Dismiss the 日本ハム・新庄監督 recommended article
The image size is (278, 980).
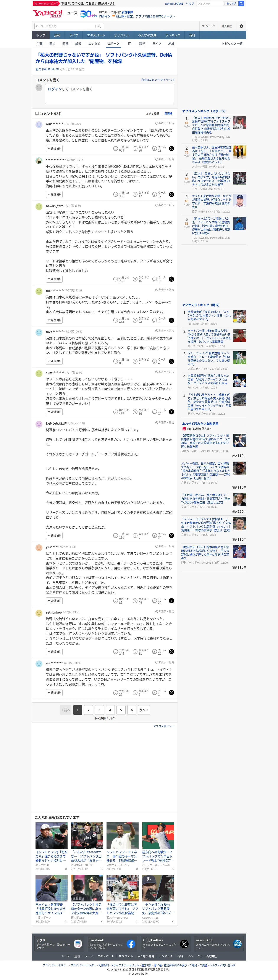click(66, 921)
